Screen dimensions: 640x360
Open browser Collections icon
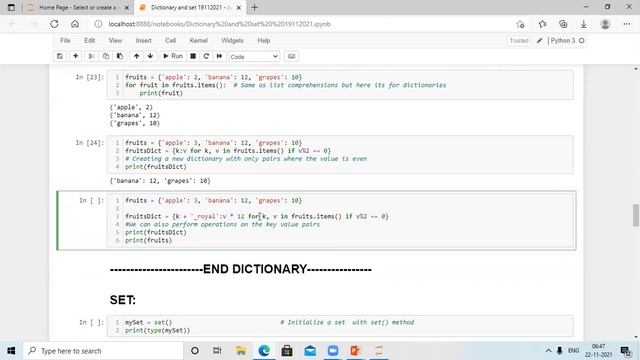coord(563,24)
